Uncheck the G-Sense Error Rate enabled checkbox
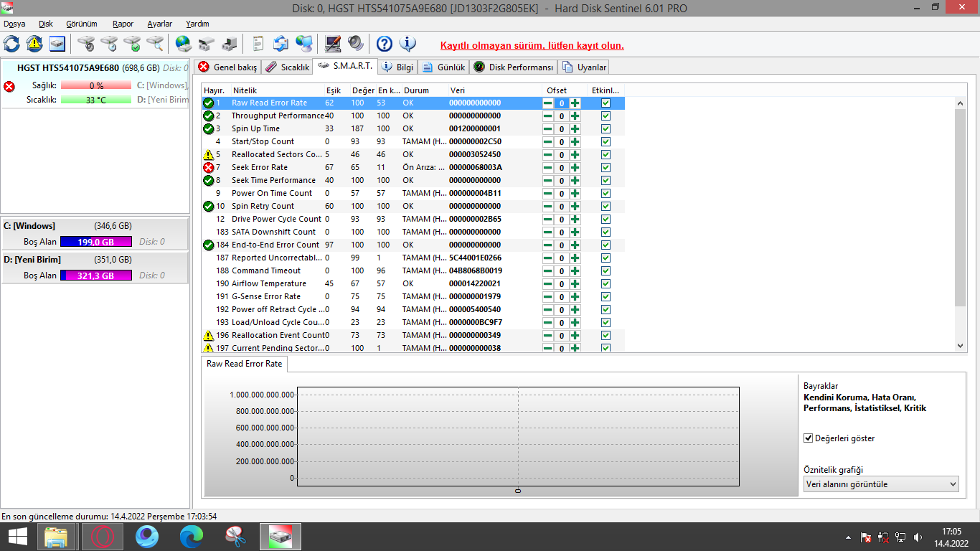The height and width of the screenshot is (551, 980). (x=606, y=297)
